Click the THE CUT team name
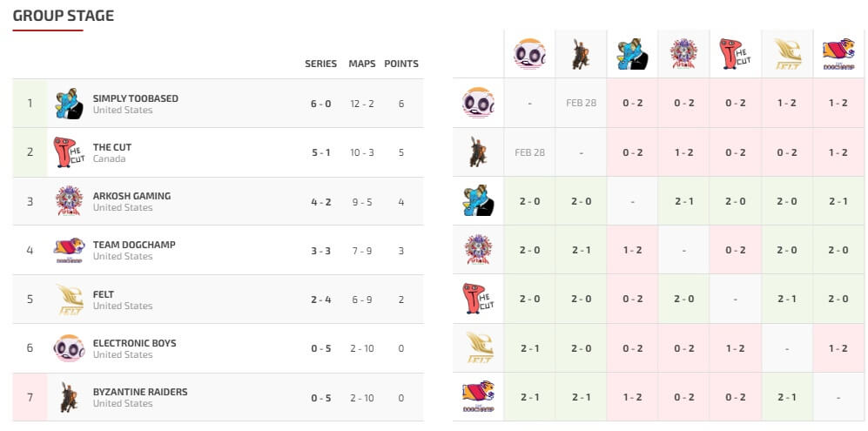 [112, 147]
